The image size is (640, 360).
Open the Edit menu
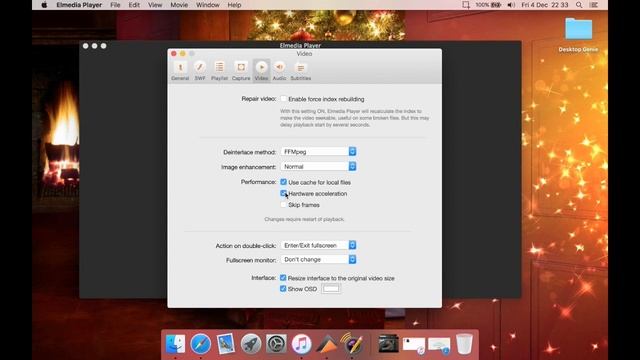[x=134, y=5]
